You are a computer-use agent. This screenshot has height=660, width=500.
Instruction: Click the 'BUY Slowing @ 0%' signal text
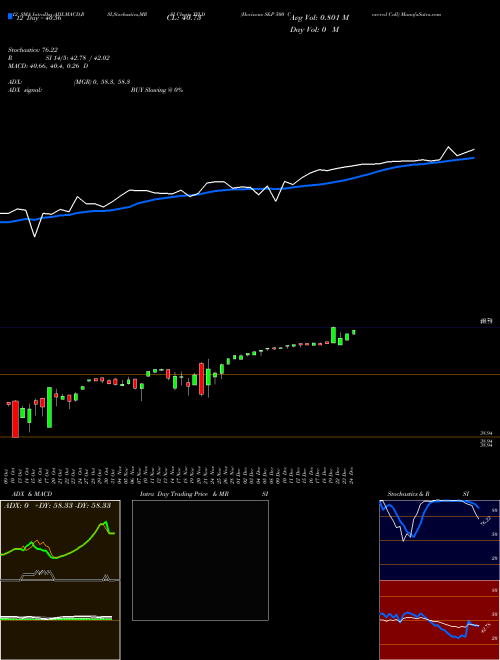157,90
